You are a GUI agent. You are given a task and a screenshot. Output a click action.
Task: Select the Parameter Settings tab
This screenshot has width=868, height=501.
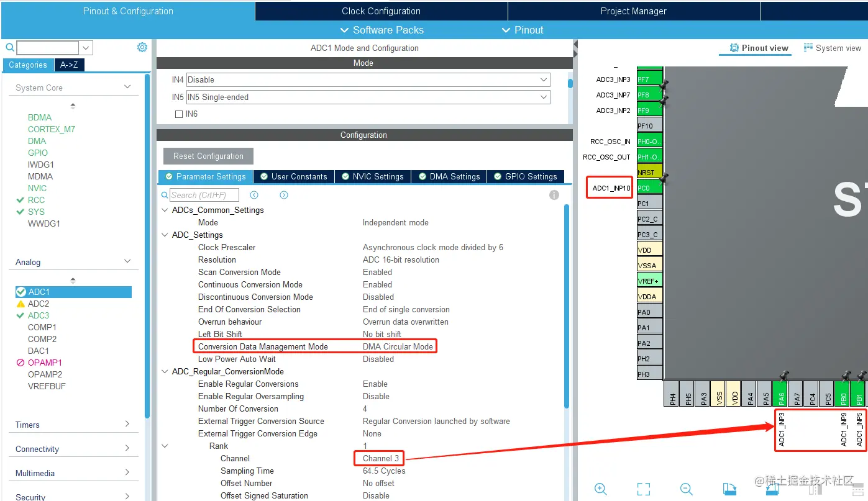coord(206,177)
